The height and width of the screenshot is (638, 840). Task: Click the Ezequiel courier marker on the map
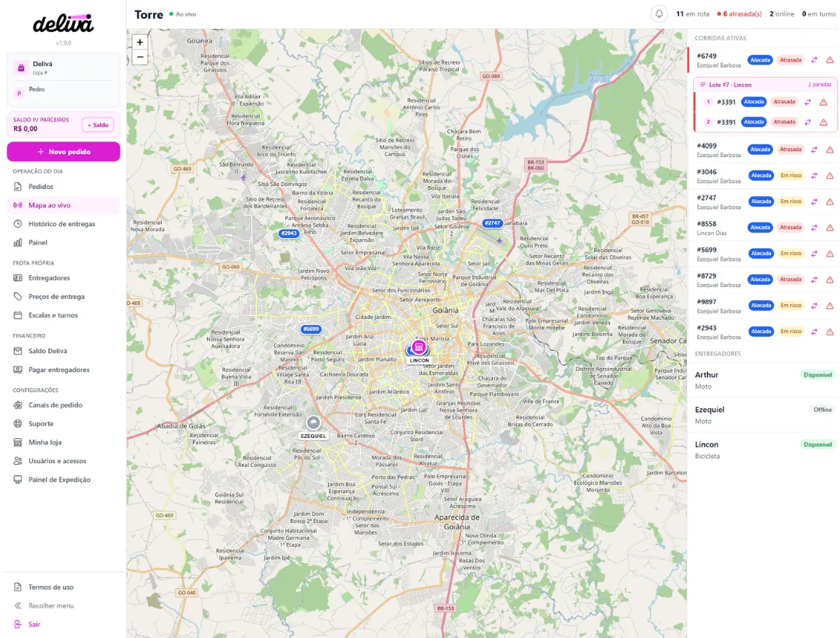click(313, 422)
